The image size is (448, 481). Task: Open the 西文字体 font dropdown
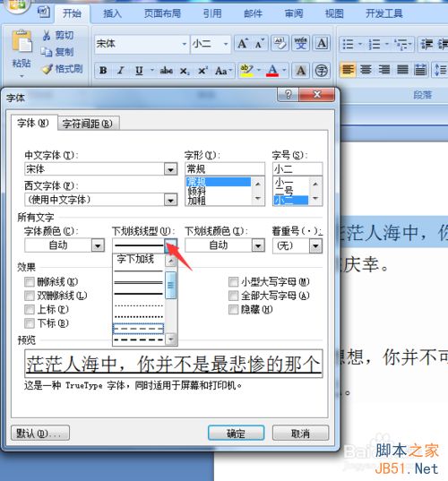[x=170, y=200]
